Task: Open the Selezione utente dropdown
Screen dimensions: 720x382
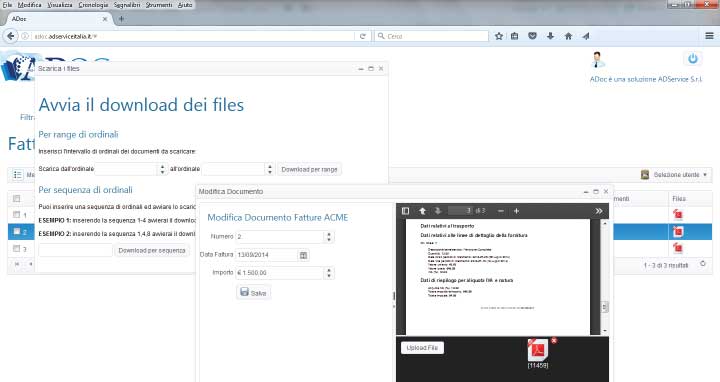Action: (675, 175)
